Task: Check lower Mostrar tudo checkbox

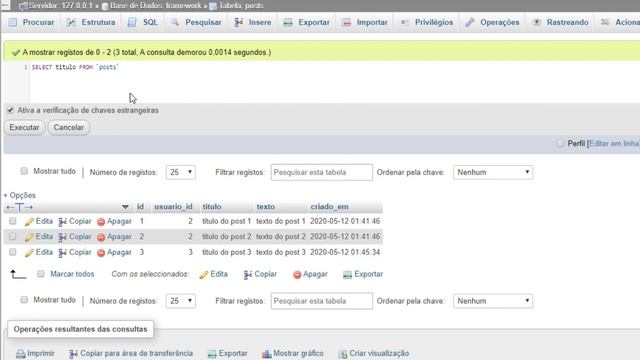Action: click(24, 300)
